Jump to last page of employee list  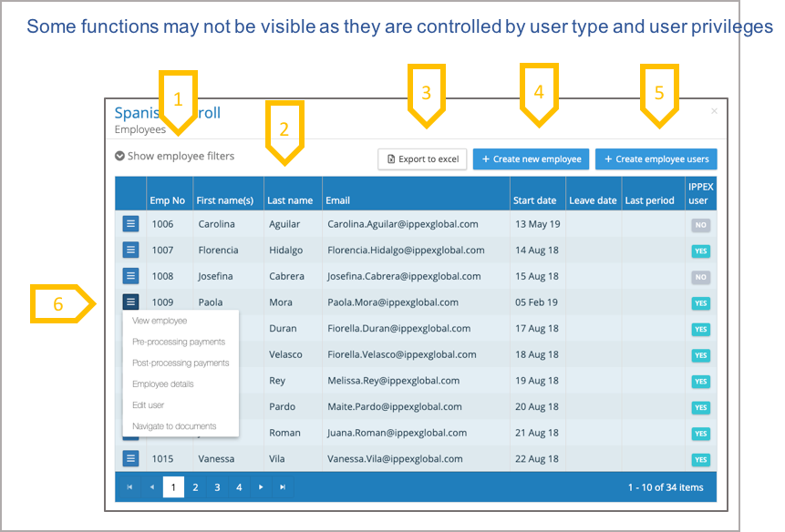[x=283, y=487]
